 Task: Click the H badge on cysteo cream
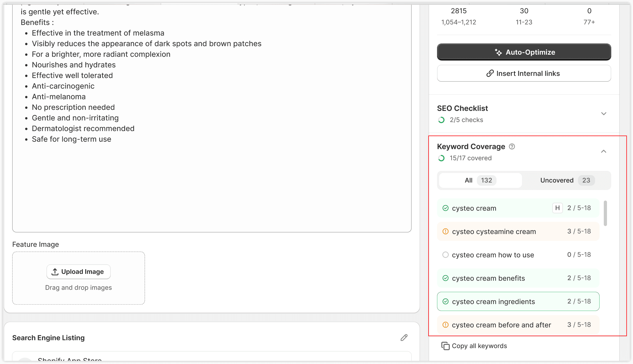[x=557, y=208]
